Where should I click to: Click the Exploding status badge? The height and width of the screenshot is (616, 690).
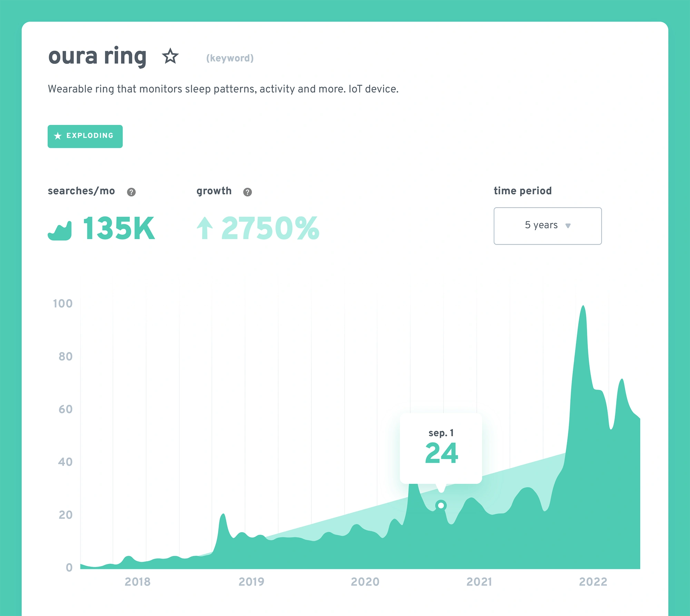[x=85, y=136]
